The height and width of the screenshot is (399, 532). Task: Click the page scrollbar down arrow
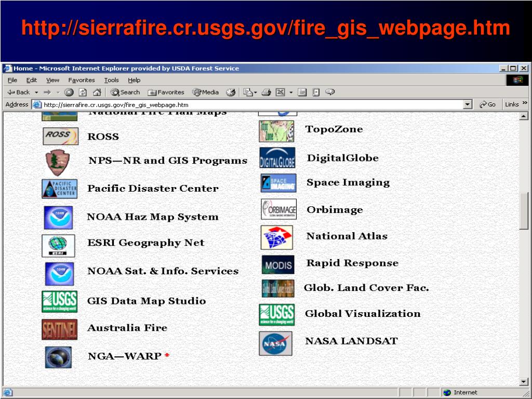(524, 382)
